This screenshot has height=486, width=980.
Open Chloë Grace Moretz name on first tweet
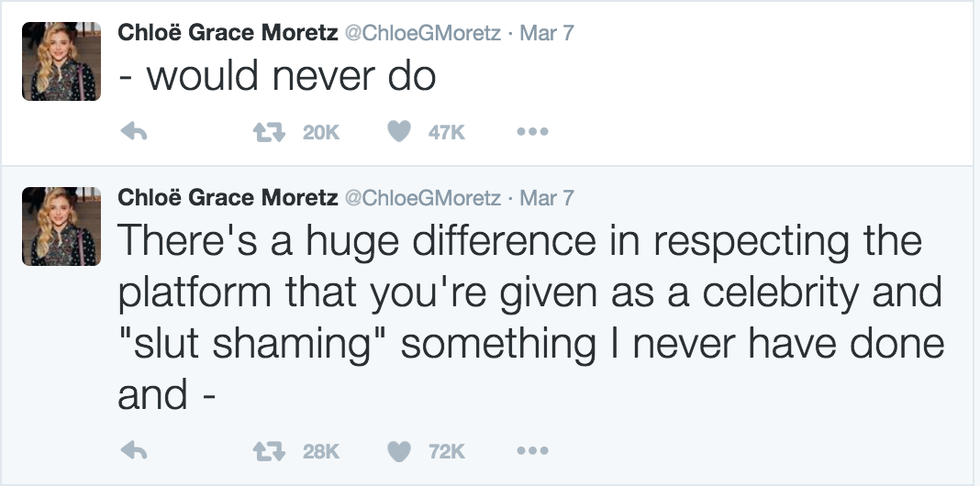(228, 31)
